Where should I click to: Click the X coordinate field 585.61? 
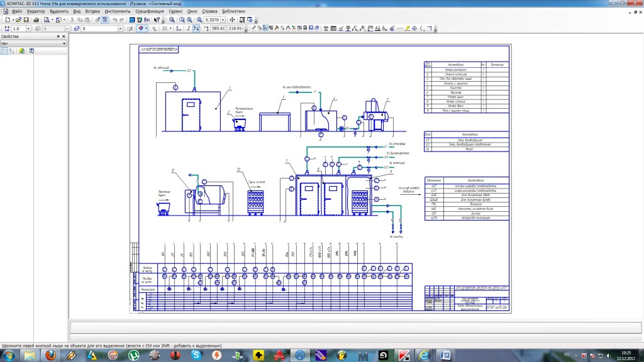click(x=218, y=28)
